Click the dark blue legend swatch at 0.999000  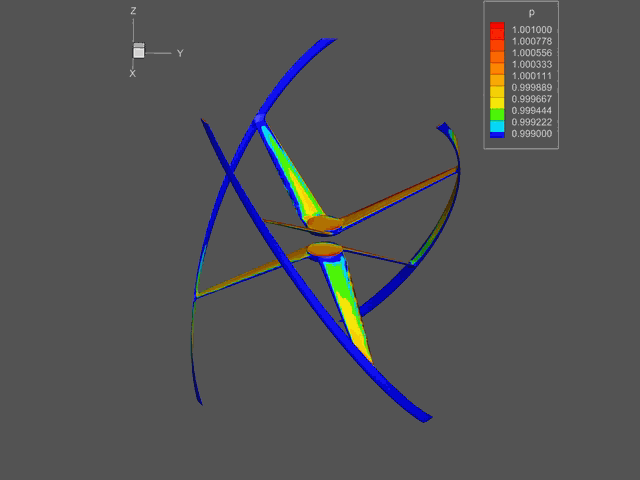(x=497, y=135)
